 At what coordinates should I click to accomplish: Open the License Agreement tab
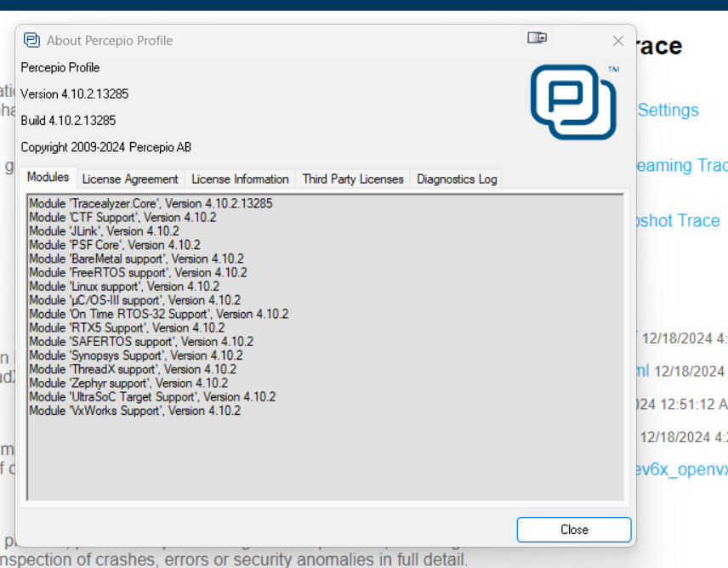(130, 179)
